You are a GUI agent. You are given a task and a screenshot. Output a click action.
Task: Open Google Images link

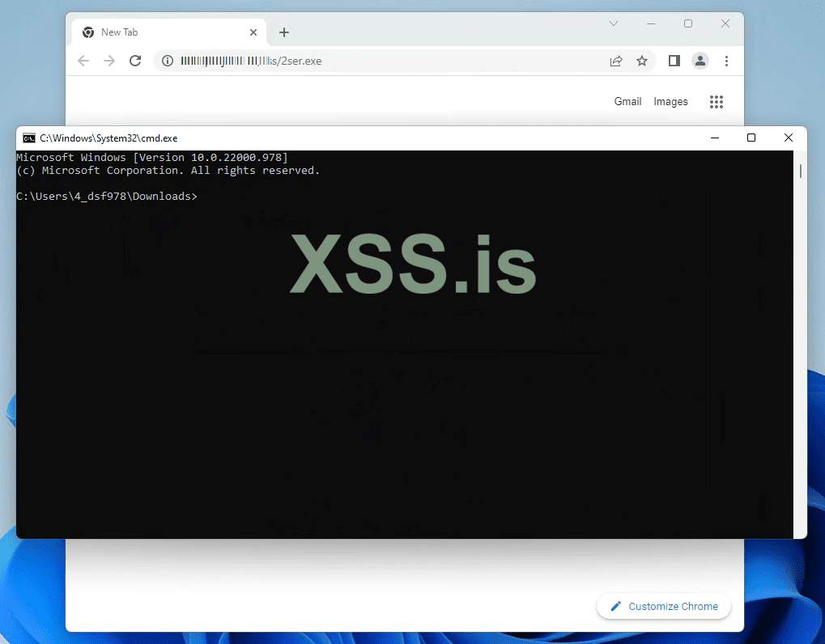[x=670, y=101]
